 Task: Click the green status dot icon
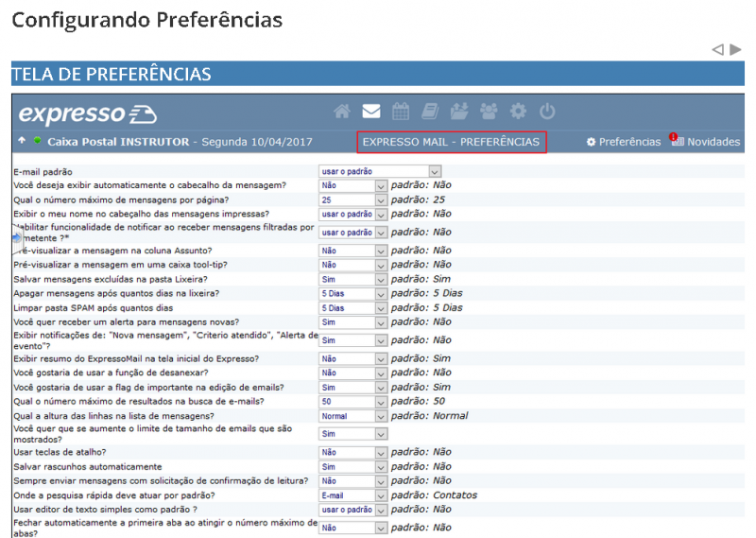pyautogui.click(x=37, y=141)
